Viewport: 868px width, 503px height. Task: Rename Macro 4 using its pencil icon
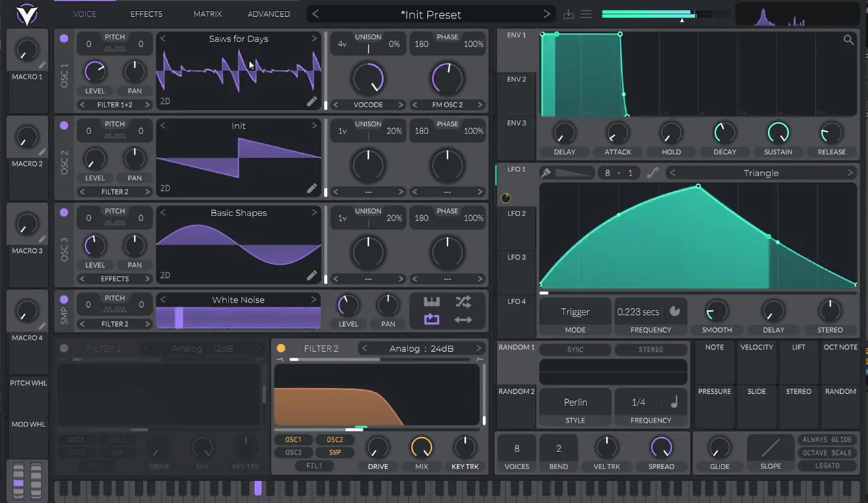tap(42, 326)
